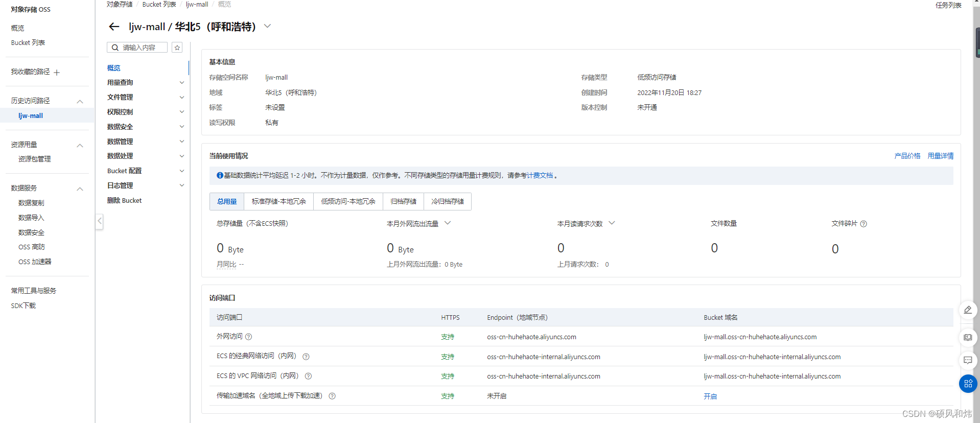
Task: Select the 归档存储 tab
Action: pyautogui.click(x=403, y=201)
